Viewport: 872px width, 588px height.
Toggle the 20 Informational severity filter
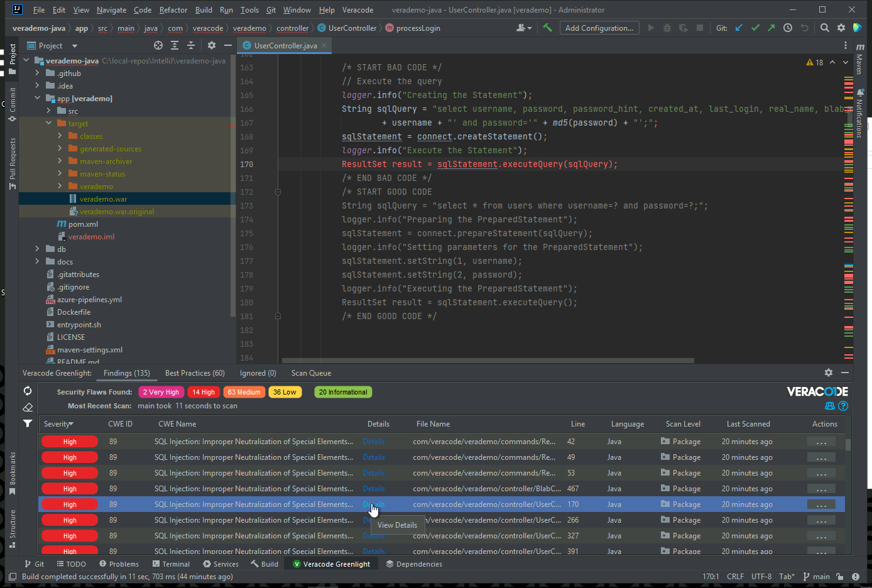[343, 392]
